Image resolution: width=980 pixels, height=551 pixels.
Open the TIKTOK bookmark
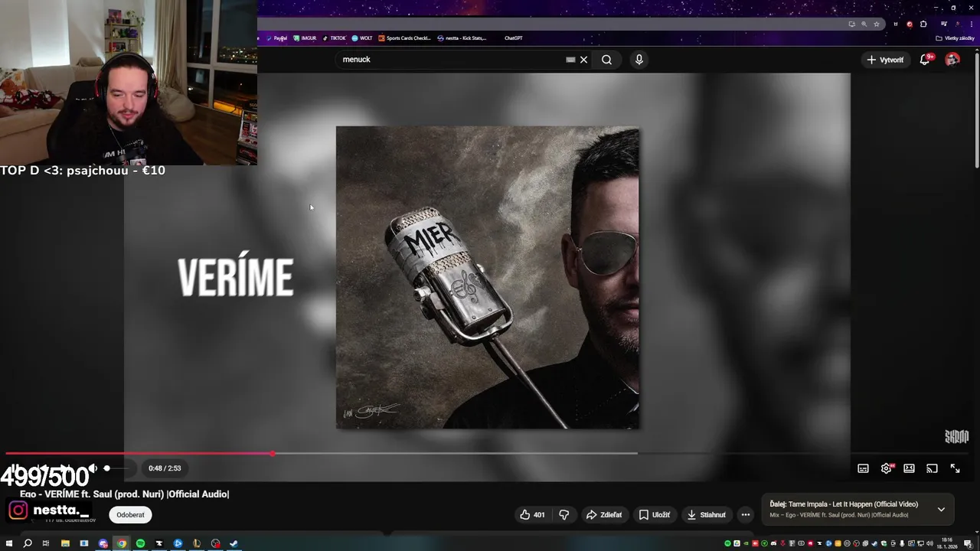(x=335, y=38)
